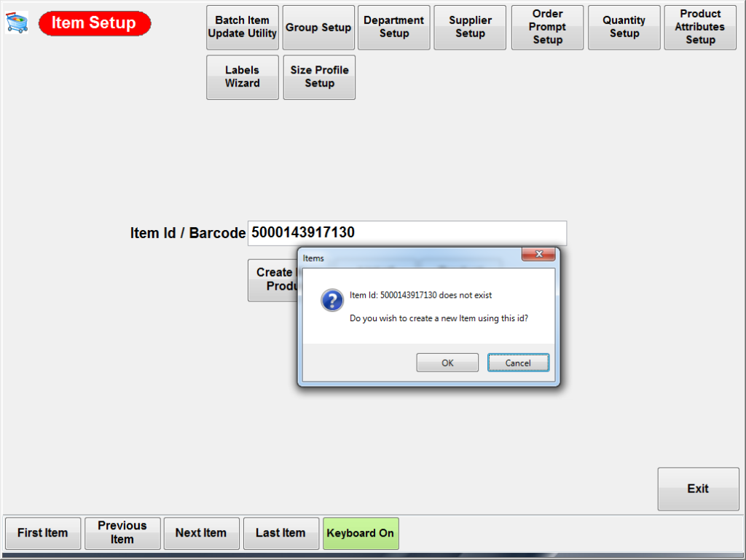
Task: Cancel the new item creation dialog
Action: 518,362
